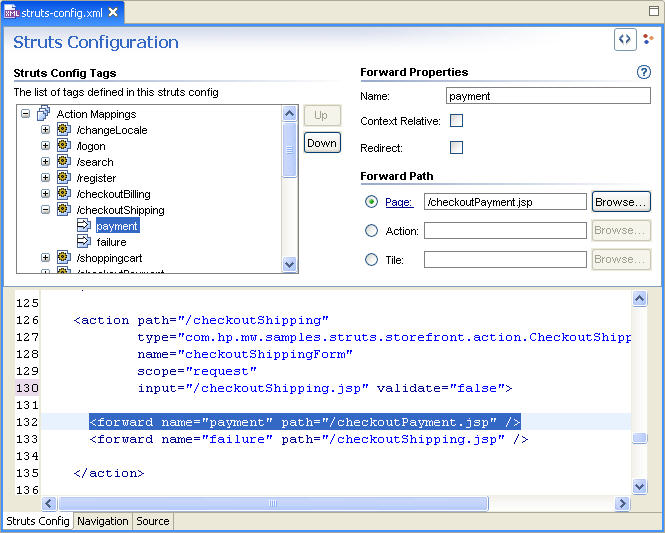Click the Page path input field
Image resolution: width=665 pixels, height=533 pixels.
tap(505, 202)
